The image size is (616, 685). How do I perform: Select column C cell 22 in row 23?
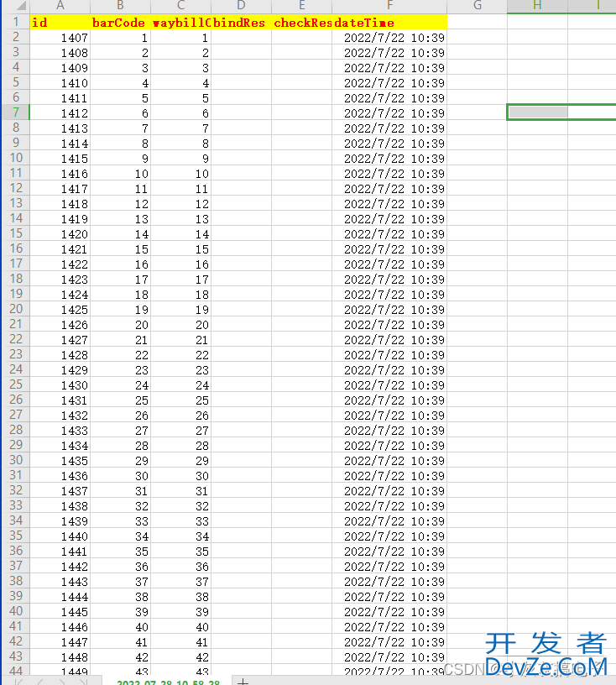(x=181, y=355)
